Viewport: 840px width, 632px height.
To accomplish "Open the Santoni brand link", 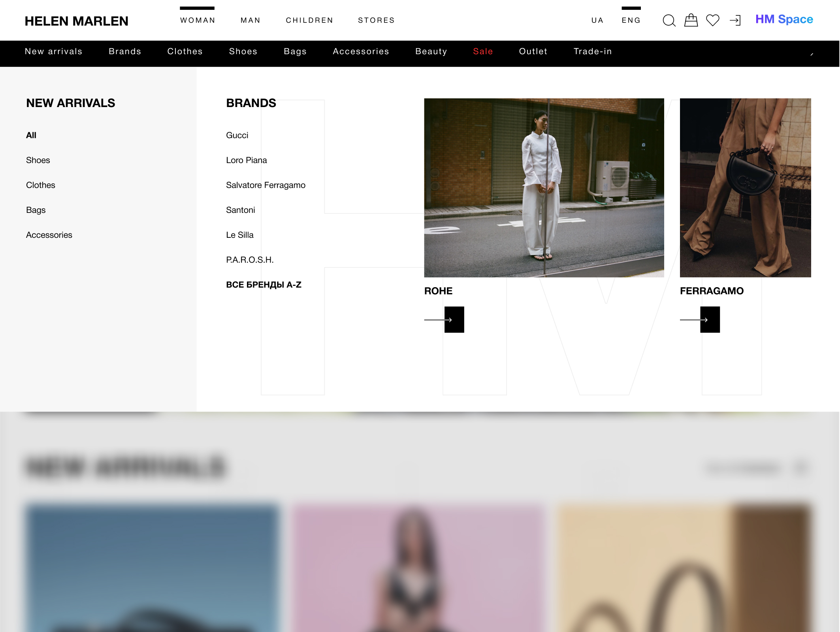I will coord(241,210).
